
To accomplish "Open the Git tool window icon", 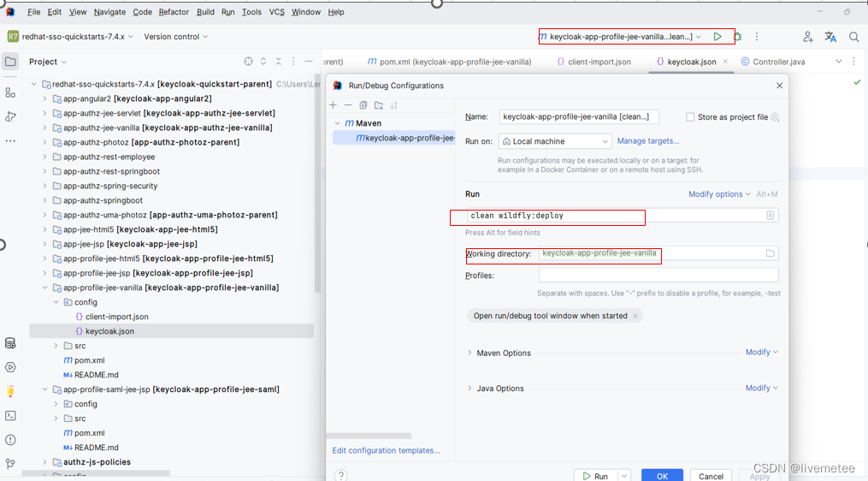I will (x=10, y=464).
